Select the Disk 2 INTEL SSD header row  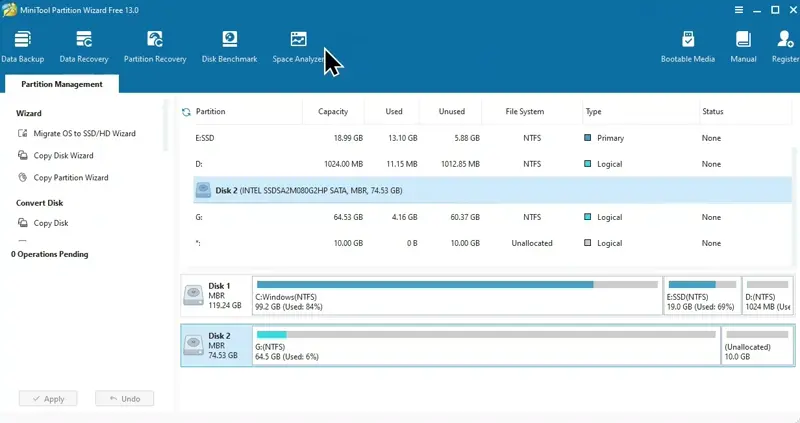pyautogui.click(x=492, y=190)
